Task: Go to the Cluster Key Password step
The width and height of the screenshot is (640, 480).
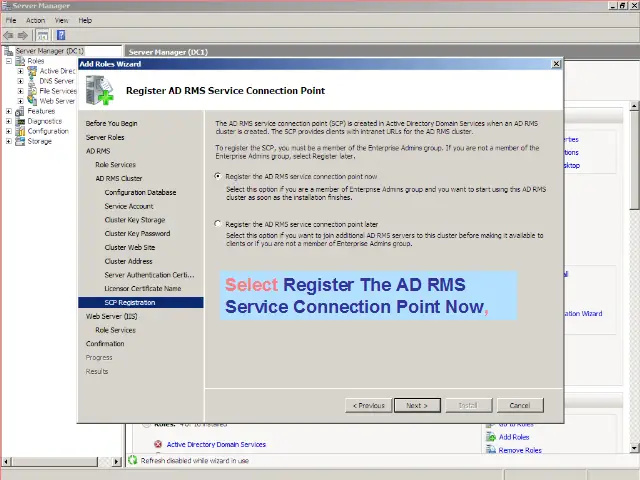Action: point(137,233)
